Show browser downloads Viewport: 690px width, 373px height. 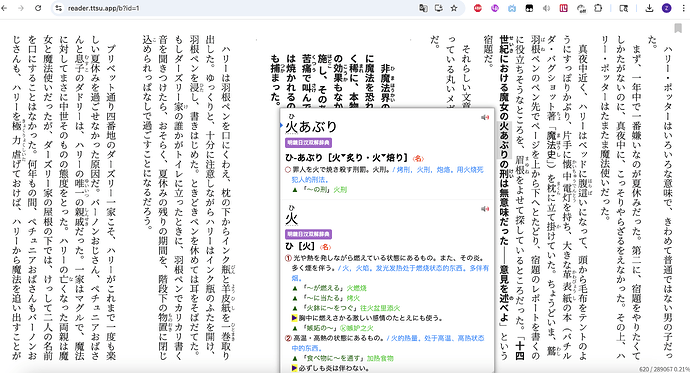[x=649, y=8]
